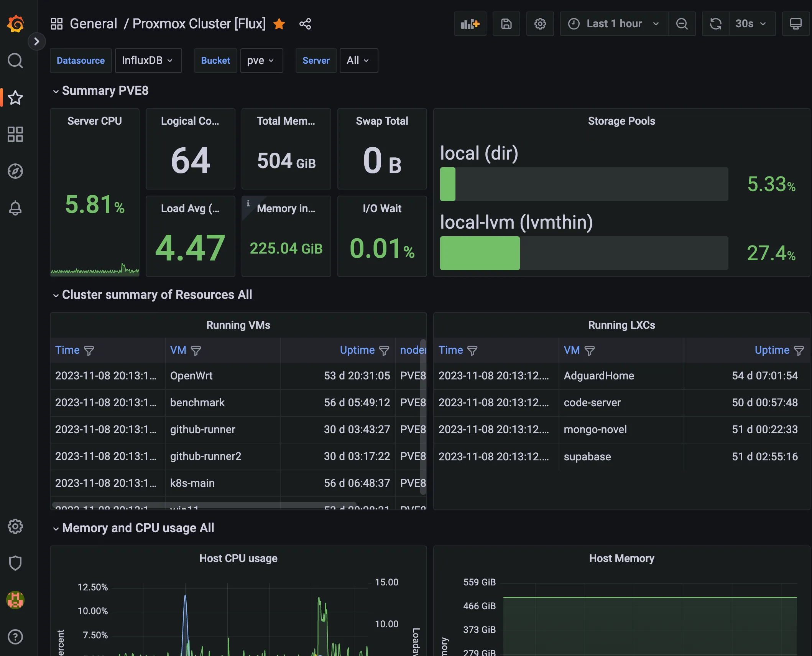This screenshot has width=812, height=656.
Task: Click Running VMs horizontal scrollbar
Action: click(204, 505)
